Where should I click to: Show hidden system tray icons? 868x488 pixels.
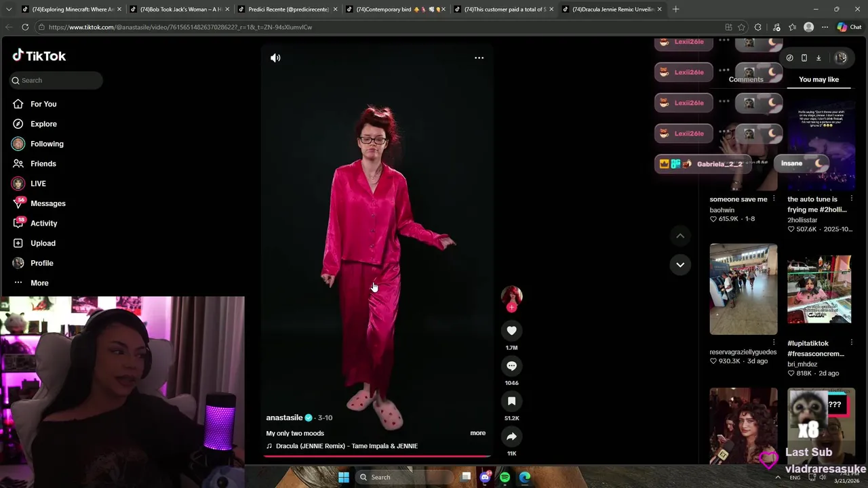coord(778,477)
